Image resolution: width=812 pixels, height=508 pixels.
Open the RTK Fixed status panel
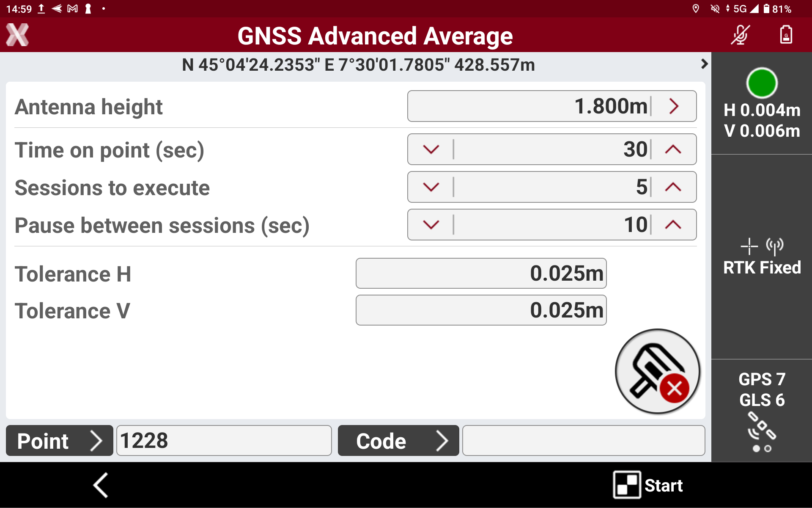pyautogui.click(x=762, y=257)
